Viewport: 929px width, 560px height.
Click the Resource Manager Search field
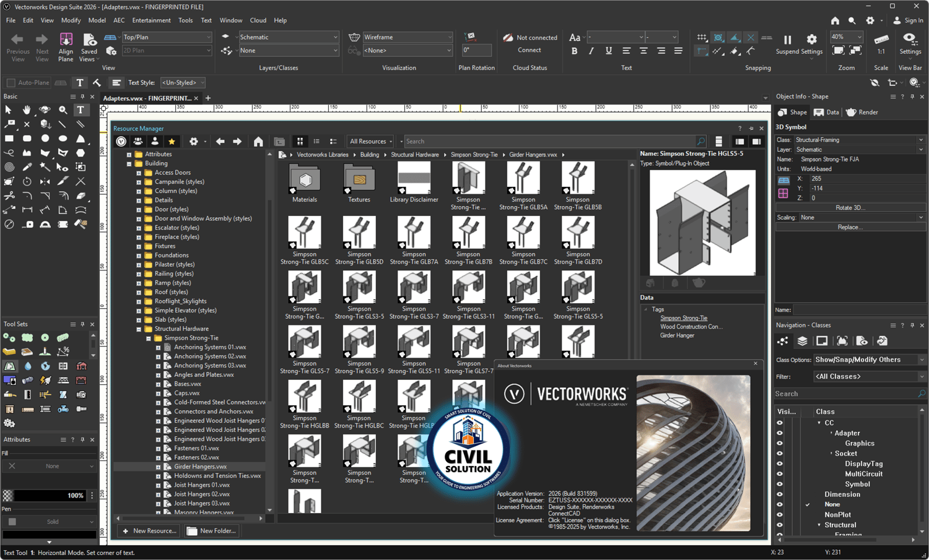[x=550, y=142]
